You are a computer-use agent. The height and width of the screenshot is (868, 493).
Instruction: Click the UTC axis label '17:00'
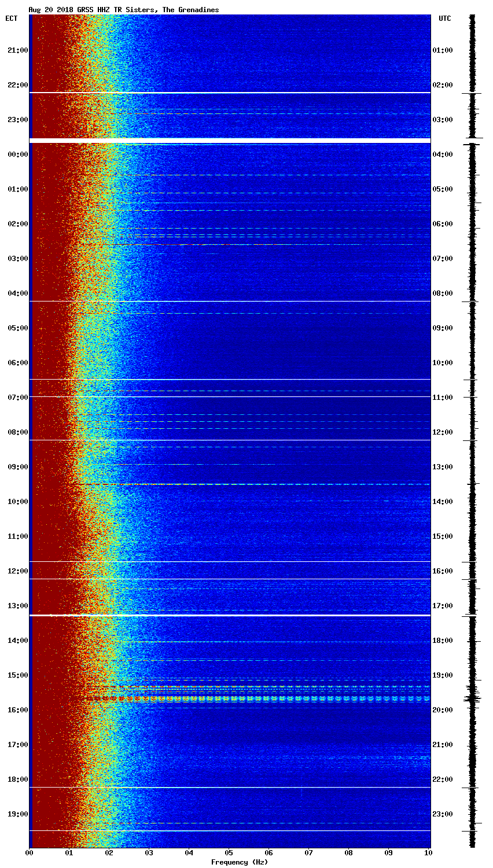[443, 606]
